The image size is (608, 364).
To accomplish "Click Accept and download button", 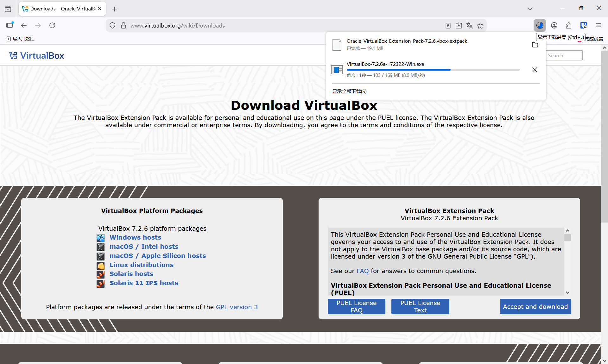I will pyautogui.click(x=535, y=306).
